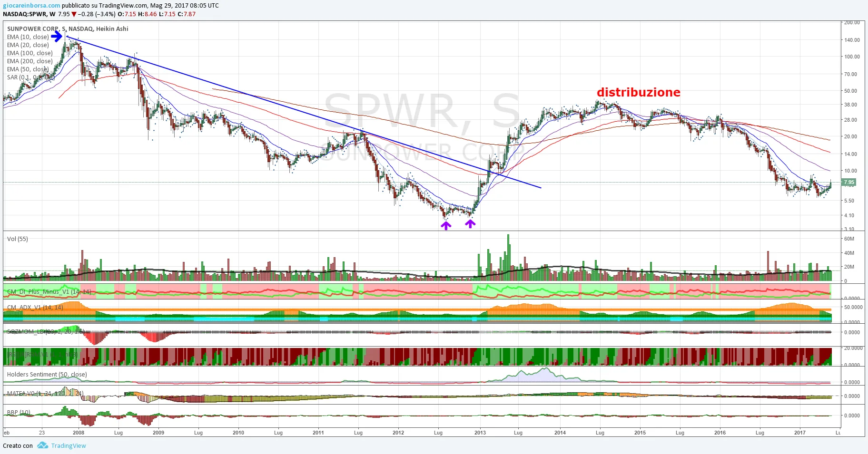Click the low value L:7.15

[167, 14]
